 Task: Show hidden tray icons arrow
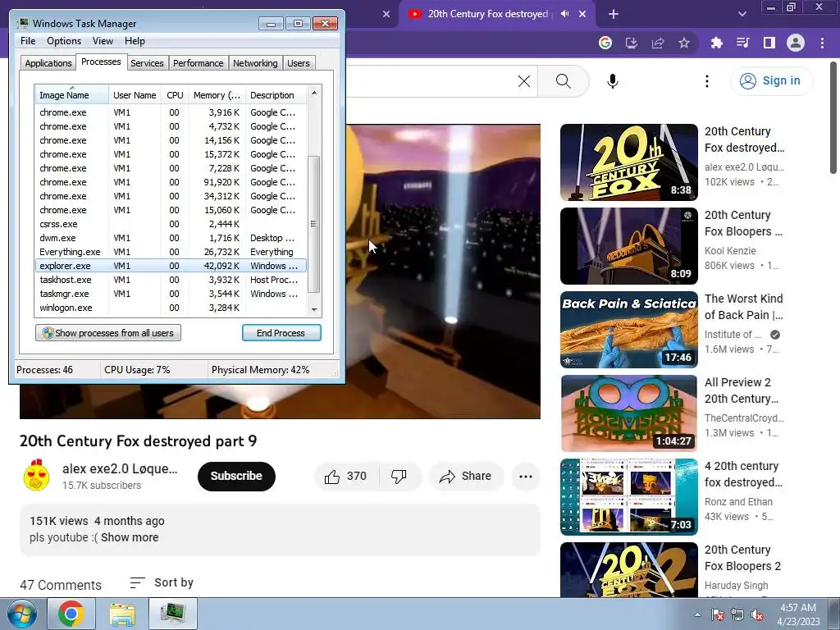point(697,615)
